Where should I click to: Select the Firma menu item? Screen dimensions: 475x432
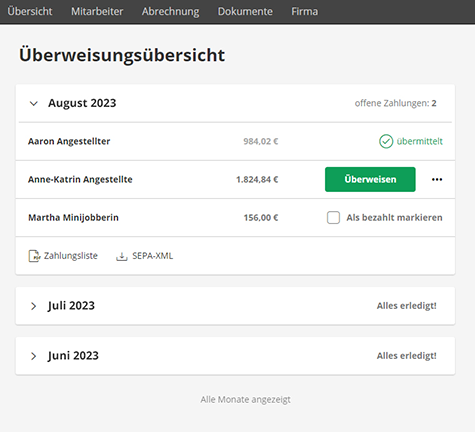point(304,11)
